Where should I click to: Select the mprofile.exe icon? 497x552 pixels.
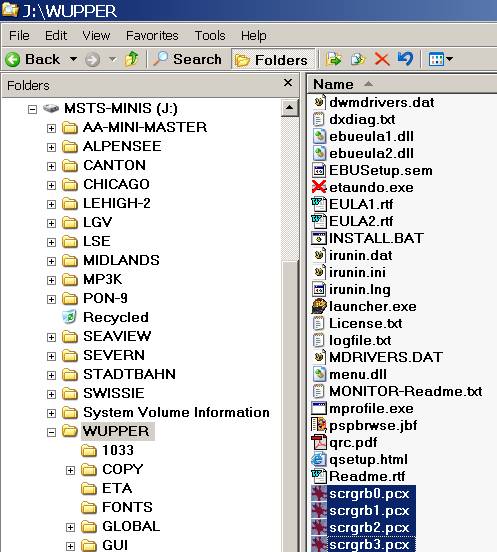coord(319,408)
